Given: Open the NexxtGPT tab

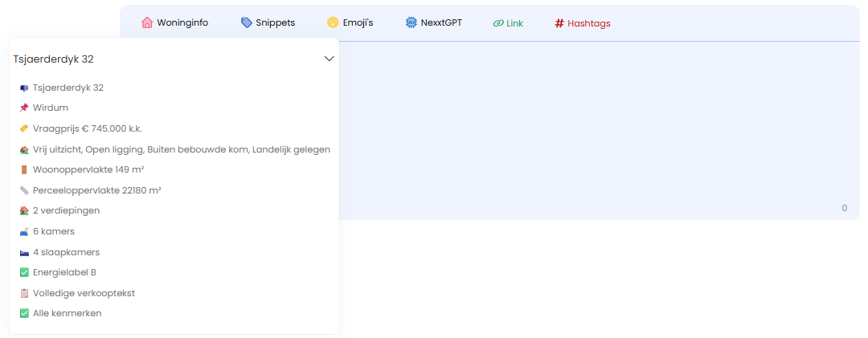Looking at the screenshot, I should [441, 23].
